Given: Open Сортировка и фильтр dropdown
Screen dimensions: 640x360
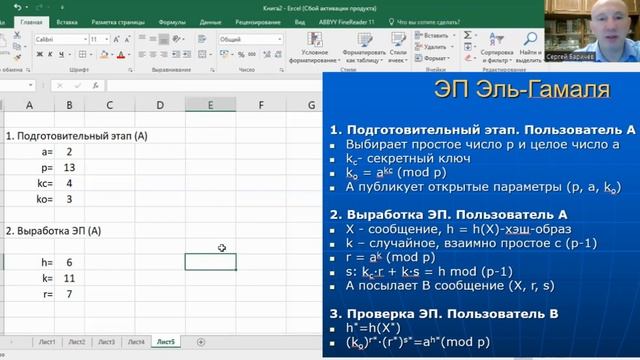Looking at the screenshot, I should coord(497,48).
